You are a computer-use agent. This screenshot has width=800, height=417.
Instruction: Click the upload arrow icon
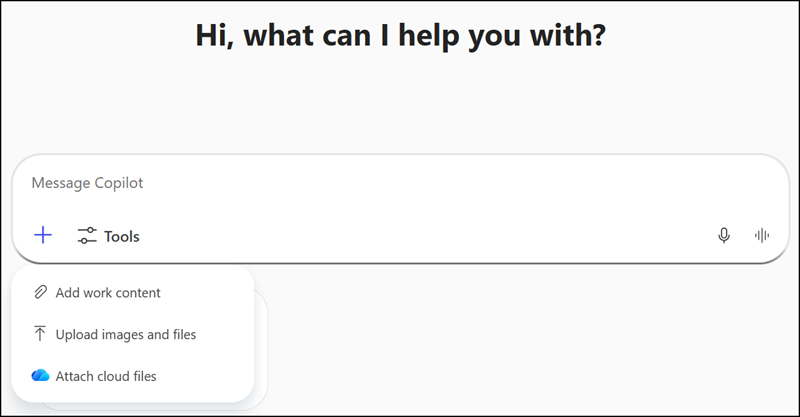(40, 334)
